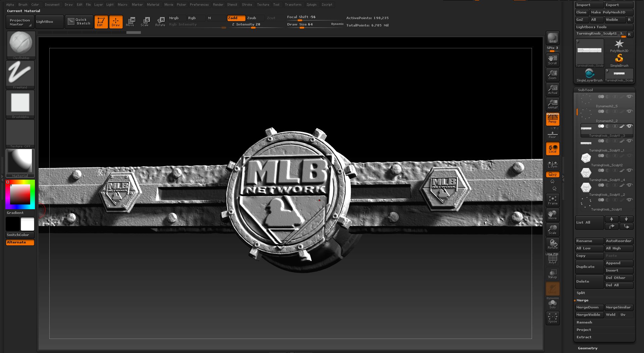Open the ClayBuildup brush picker
Viewport: 644px width, 353px height.
21,45
